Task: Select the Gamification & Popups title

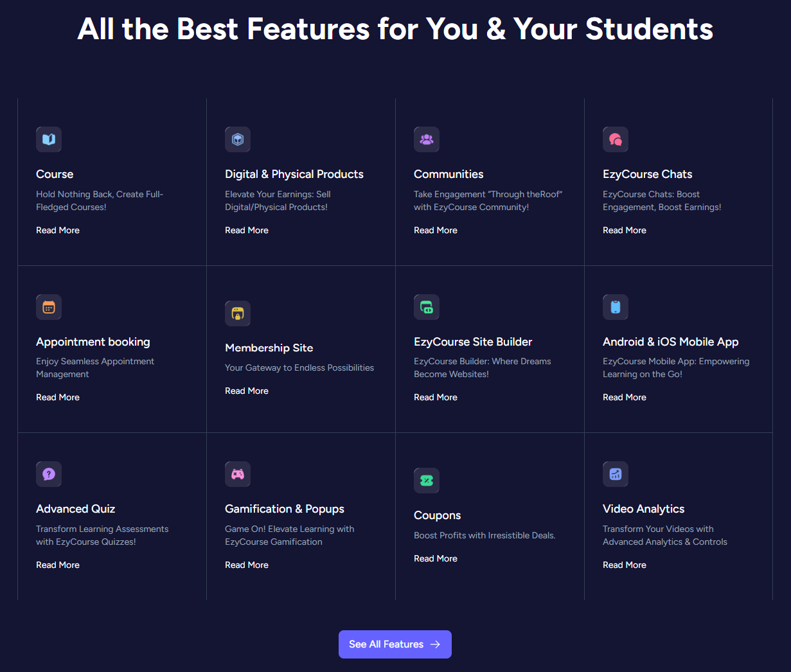Action: pyautogui.click(x=285, y=509)
